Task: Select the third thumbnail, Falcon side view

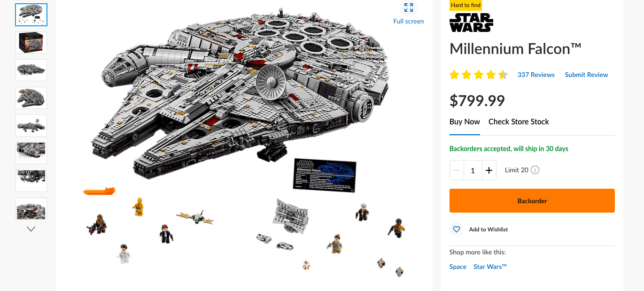Action: (x=31, y=70)
